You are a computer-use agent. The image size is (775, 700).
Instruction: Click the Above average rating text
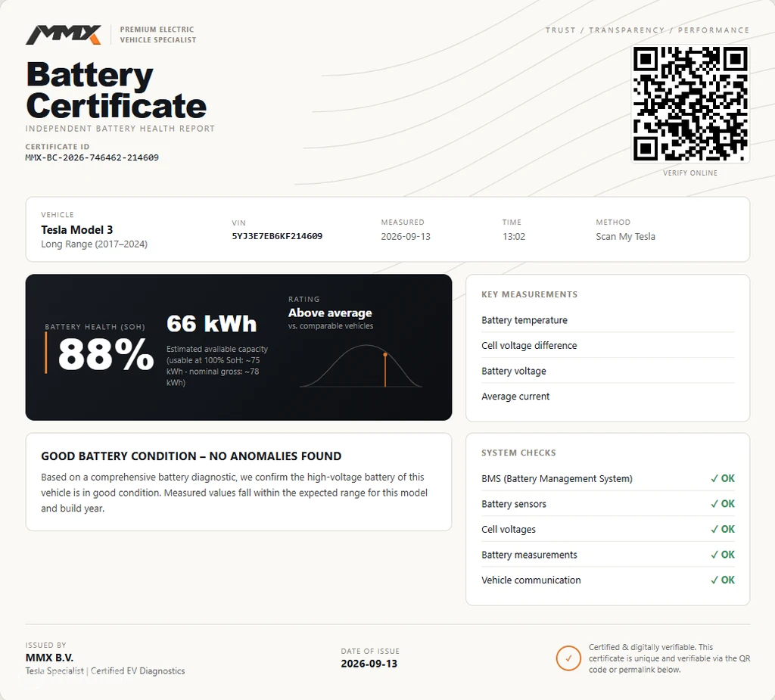[x=330, y=313]
